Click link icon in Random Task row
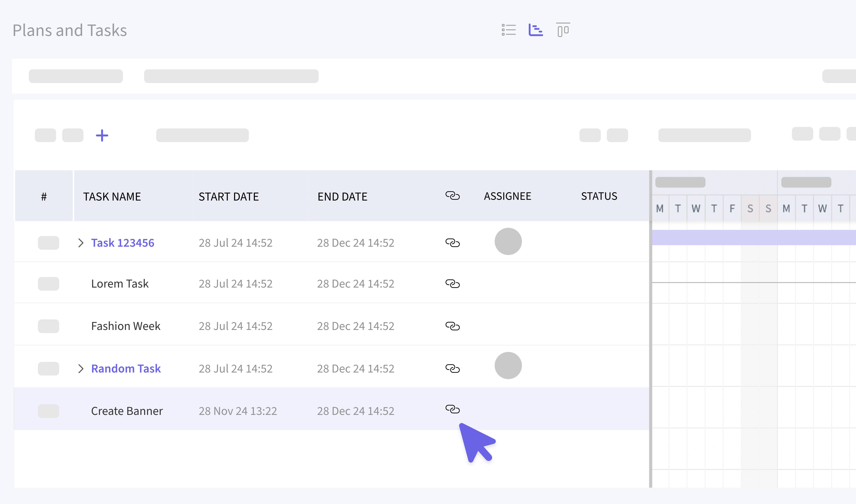Image resolution: width=856 pixels, height=504 pixels. tap(452, 369)
